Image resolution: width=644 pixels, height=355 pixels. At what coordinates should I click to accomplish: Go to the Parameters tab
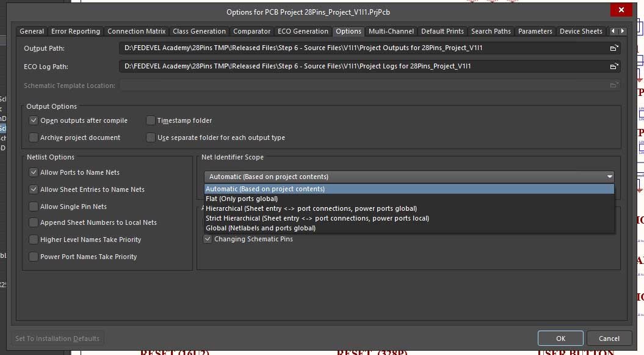[x=535, y=31]
